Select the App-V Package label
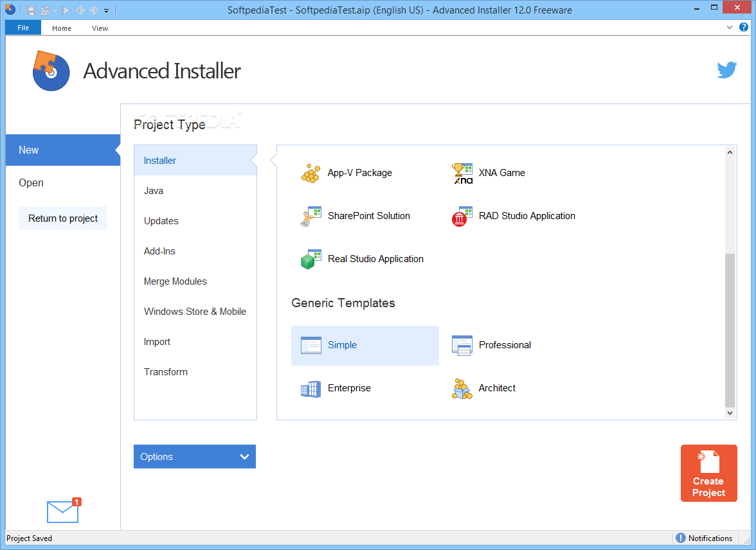Screen dimensions: 756x550 click(x=360, y=173)
